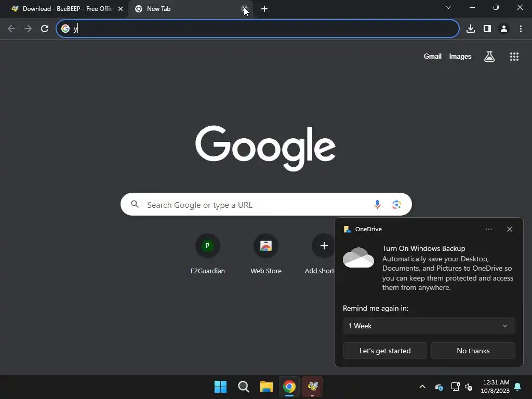Click the Google icon in address bar
This screenshot has width=532, height=399.
click(65, 29)
